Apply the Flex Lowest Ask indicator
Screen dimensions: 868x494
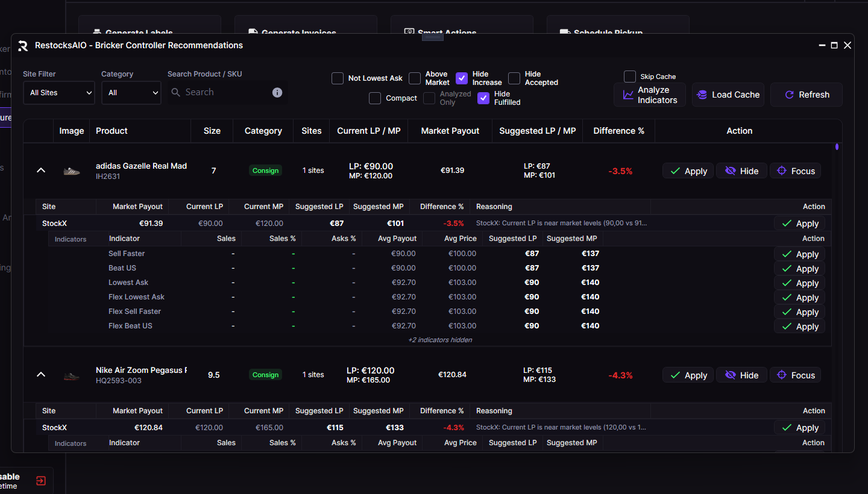pos(800,298)
